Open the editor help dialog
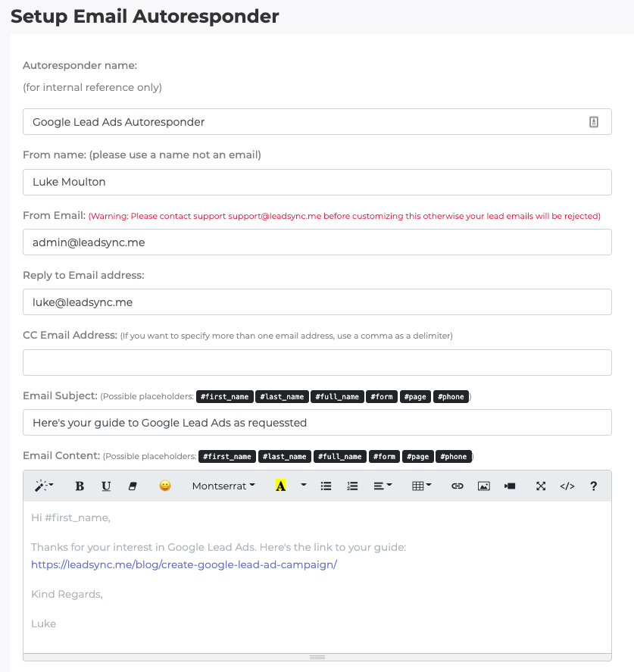 [593, 486]
